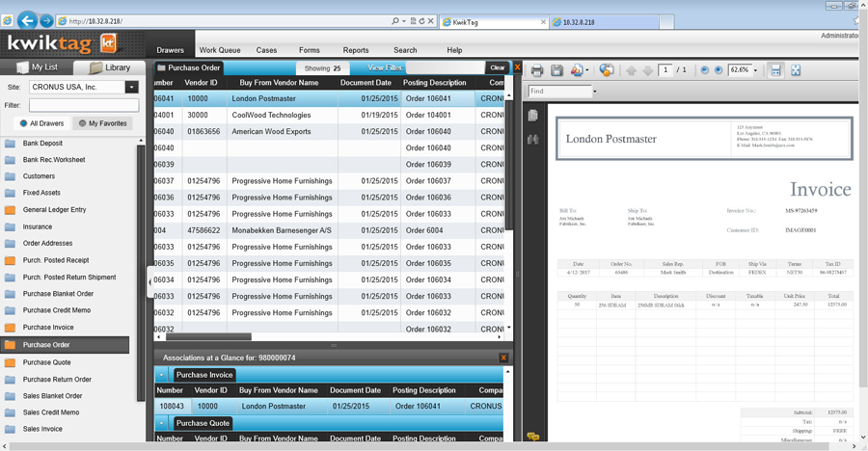Click the PDF page number field

[665, 69]
